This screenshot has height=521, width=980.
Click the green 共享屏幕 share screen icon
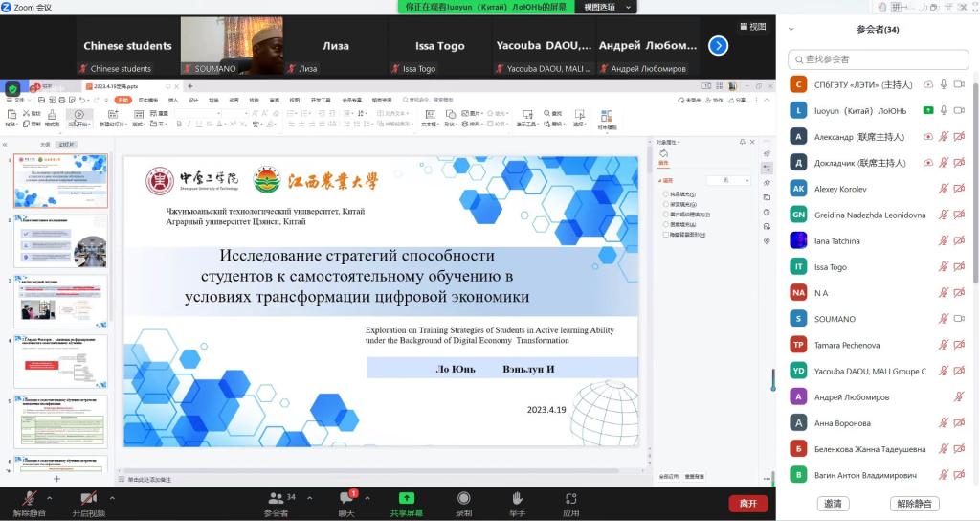[x=406, y=498]
